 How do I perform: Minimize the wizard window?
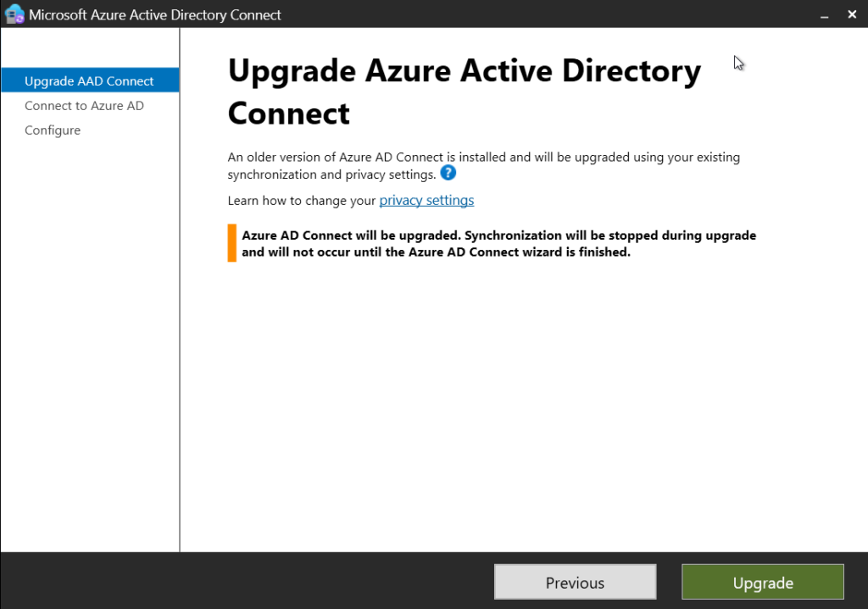coord(824,14)
